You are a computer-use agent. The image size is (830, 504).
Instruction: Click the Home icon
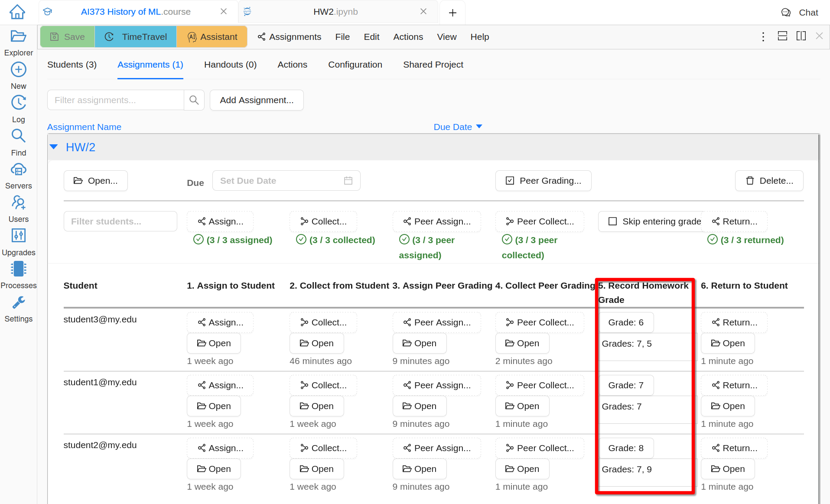[x=17, y=12]
